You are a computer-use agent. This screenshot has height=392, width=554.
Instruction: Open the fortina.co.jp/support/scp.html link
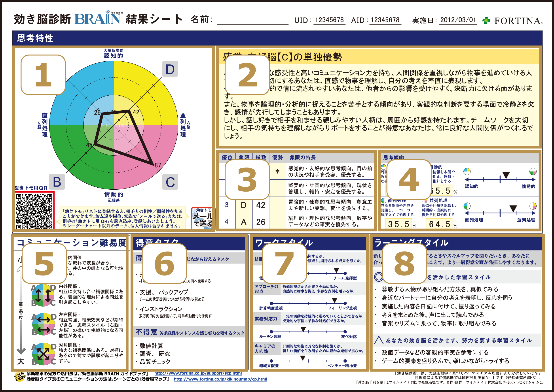point(198,373)
